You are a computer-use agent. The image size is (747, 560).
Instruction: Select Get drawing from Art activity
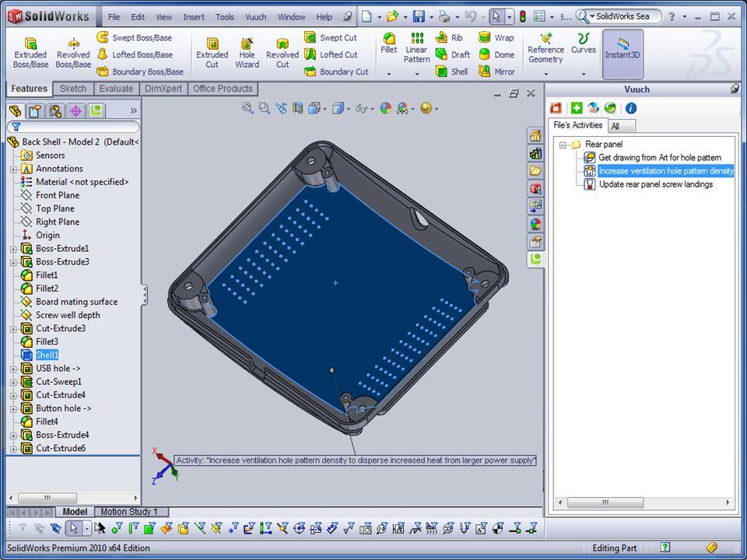[660, 158]
